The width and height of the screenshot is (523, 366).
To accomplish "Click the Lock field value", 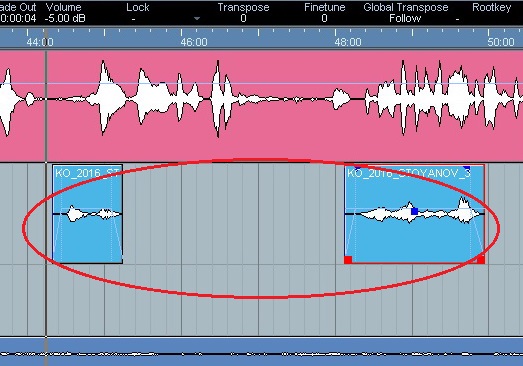I will point(133,19).
